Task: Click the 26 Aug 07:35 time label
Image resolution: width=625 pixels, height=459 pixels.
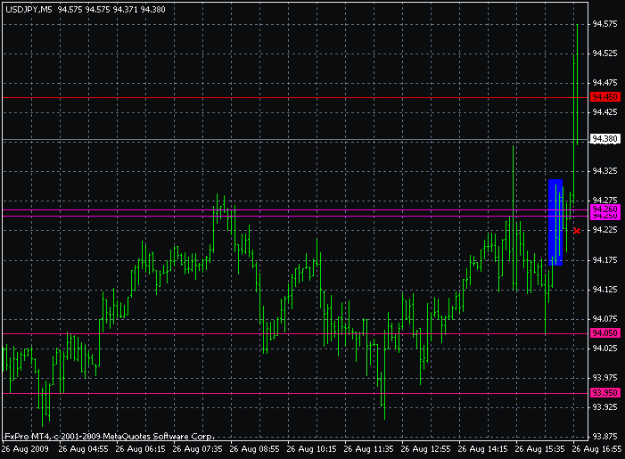Action: [x=197, y=449]
